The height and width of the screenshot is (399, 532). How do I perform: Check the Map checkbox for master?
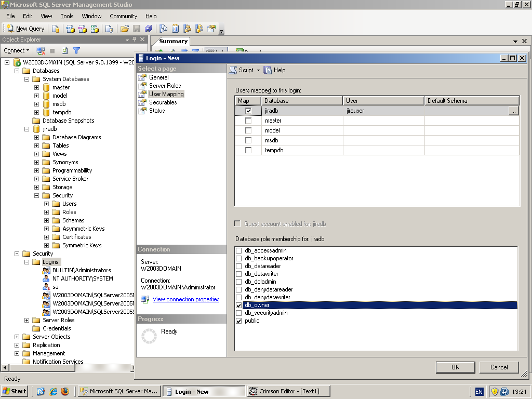(248, 121)
